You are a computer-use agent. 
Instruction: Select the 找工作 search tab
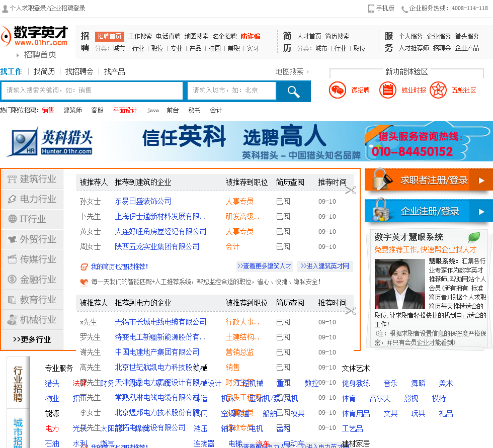tap(11, 71)
